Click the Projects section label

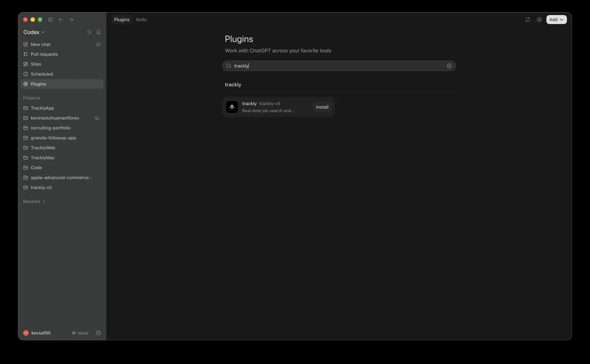32,98
